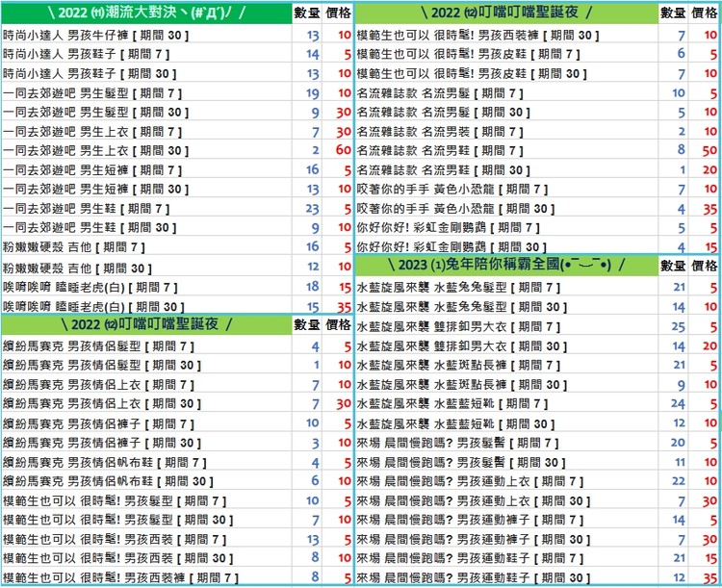Click quantity 1 in 男孩情侶髮型 [期間 30] row

pyautogui.click(x=317, y=365)
